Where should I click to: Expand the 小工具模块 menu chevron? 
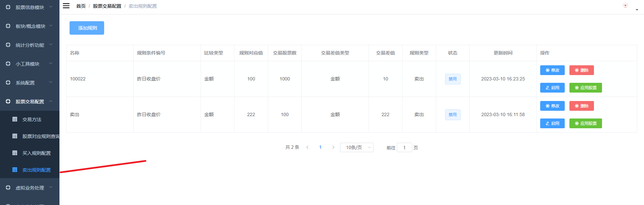(x=51, y=63)
